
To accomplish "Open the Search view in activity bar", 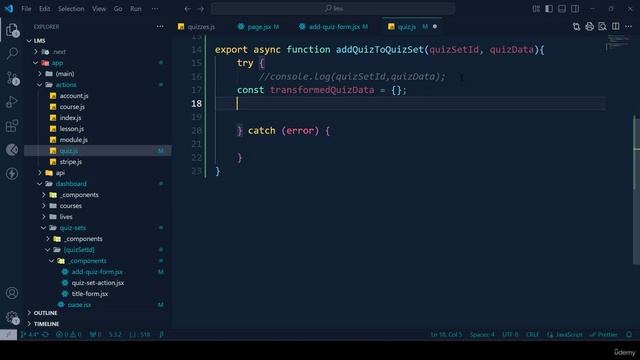I will (x=12, y=53).
